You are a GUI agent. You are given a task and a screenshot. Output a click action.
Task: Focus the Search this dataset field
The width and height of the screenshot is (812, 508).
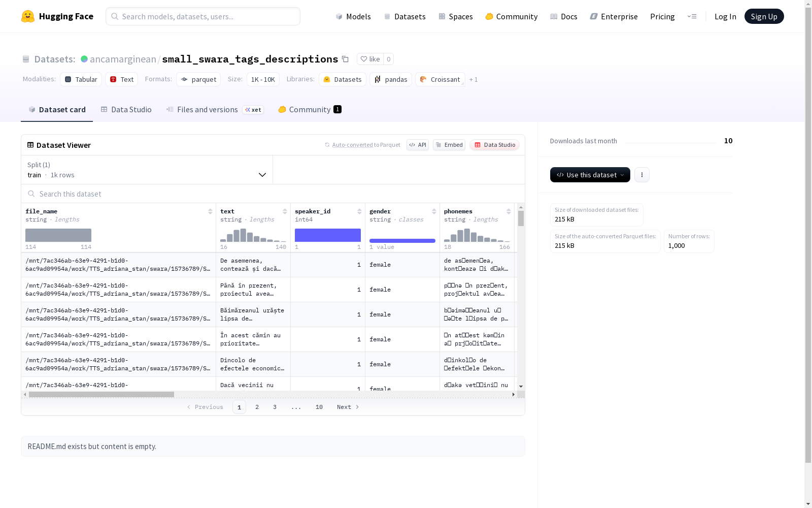pos(273,194)
